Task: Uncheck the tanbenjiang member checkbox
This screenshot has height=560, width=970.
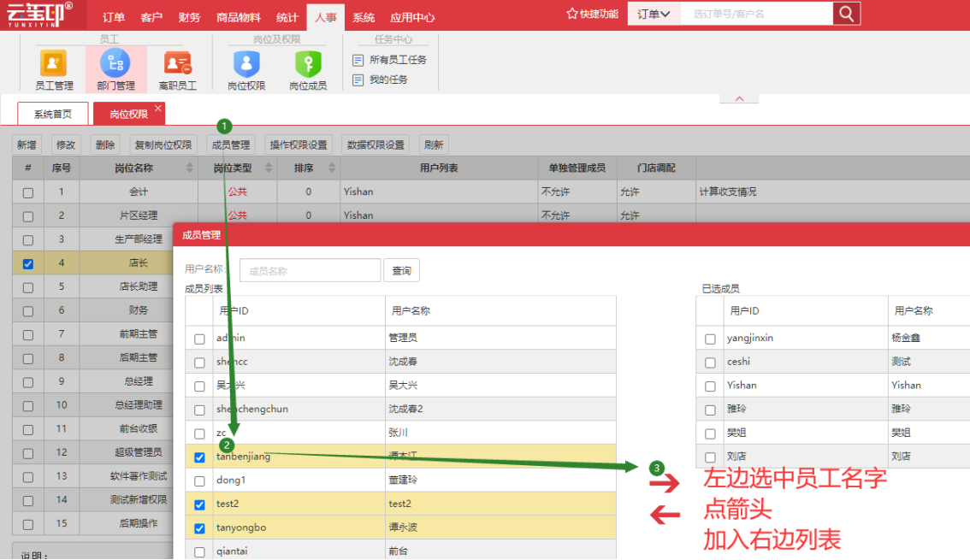Action: tap(199, 457)
